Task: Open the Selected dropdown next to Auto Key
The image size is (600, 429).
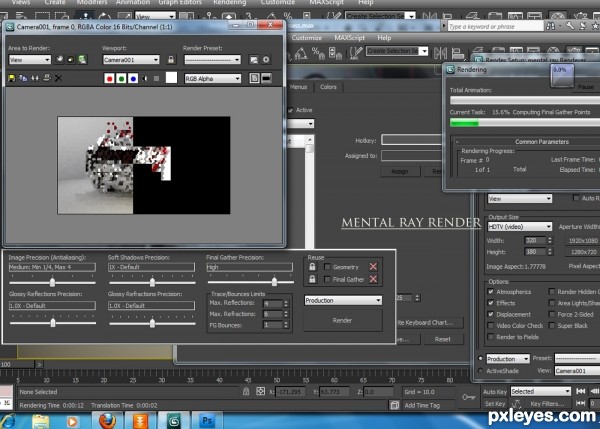Action: click(540, 391)
